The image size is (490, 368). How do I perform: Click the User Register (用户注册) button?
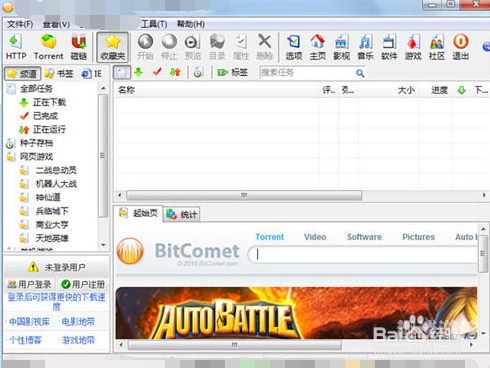[83, 284]
